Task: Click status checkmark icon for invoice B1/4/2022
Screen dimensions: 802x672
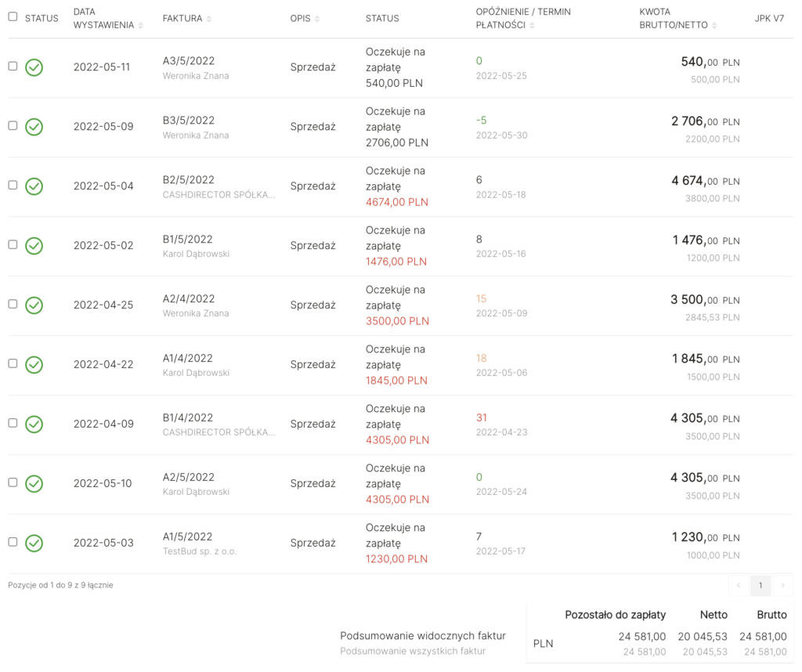Action: 34,425
